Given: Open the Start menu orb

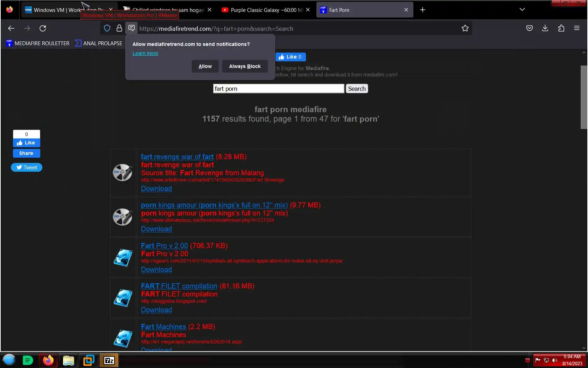Looking at the screenshot, I should tap(9, 360).
